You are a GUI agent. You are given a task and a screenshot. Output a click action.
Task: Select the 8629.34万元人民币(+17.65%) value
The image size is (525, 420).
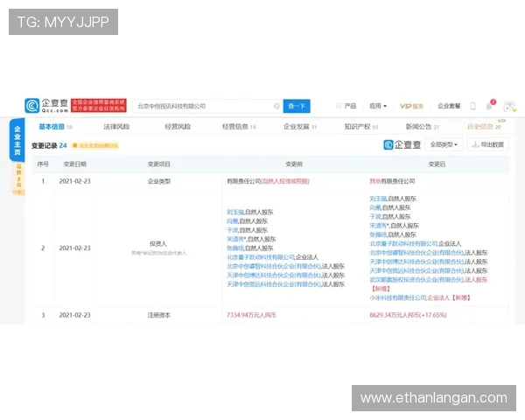408,315
